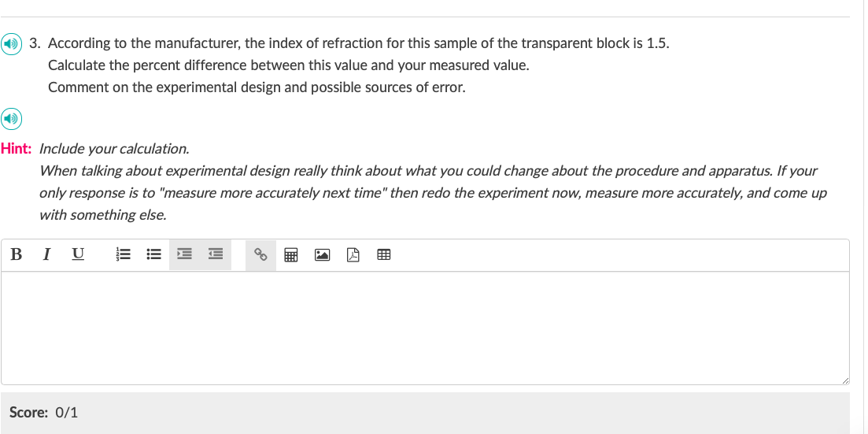Insert an image into answer
Image resolution: width=868 pixels, height=434 pixels.
[x=322, y=255]
